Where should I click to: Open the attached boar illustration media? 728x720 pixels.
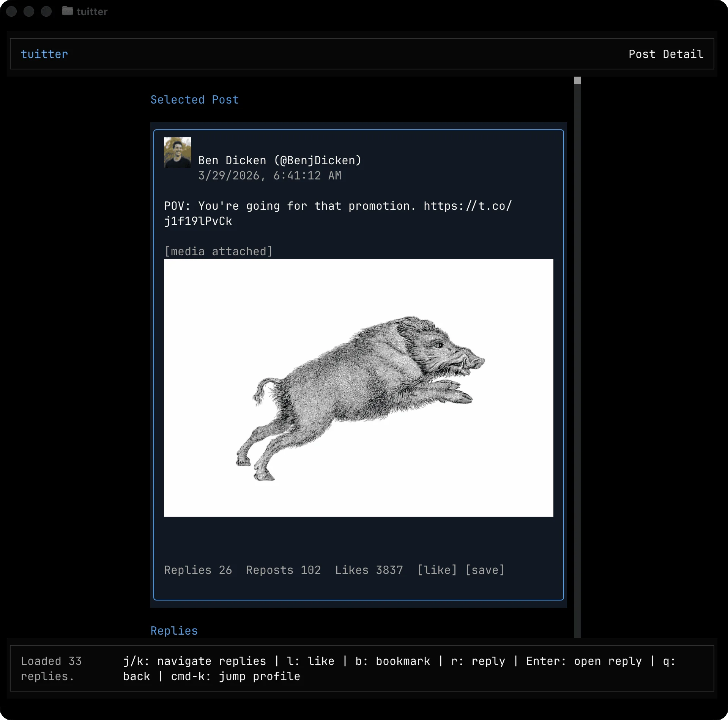(358, 387)
